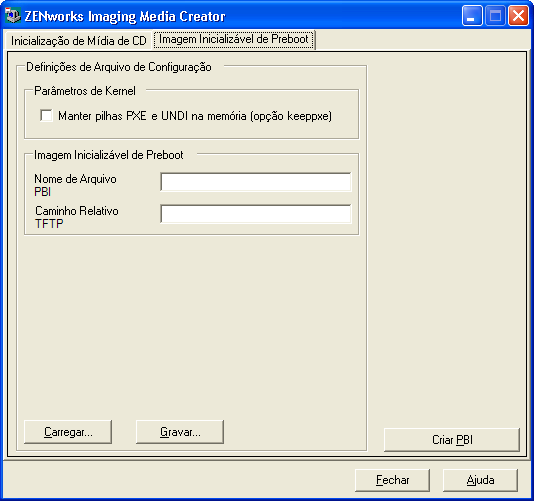Click the Caminho Relativo TFTP label
534x501 pixels.
tap(77, 217)
